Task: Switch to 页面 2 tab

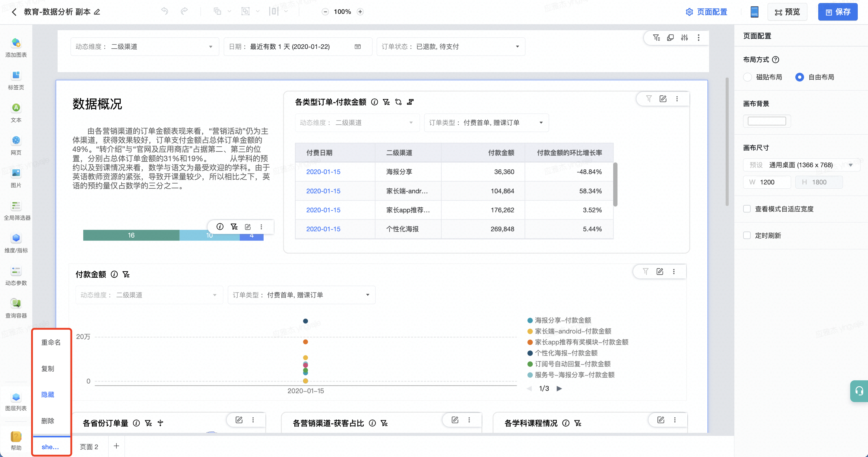Action: pyautogui.click(x=89, y=446)
